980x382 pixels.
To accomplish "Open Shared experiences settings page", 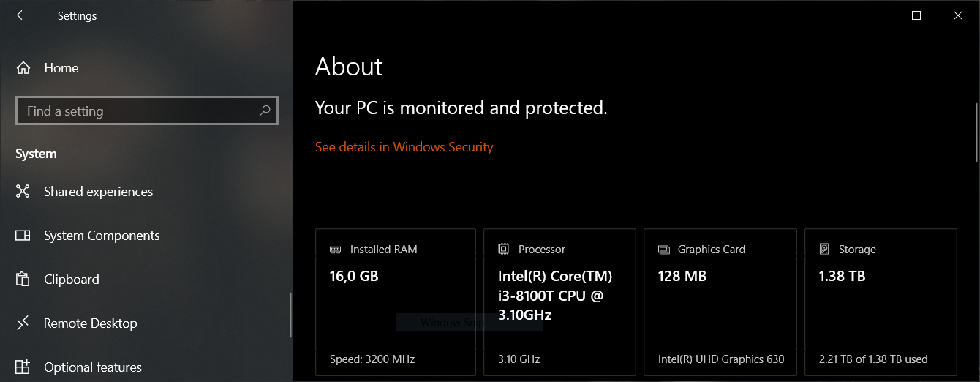I will (98, 192).
